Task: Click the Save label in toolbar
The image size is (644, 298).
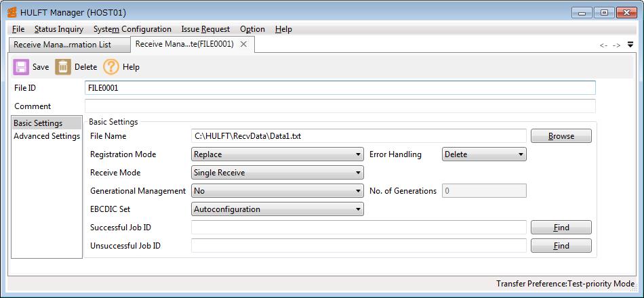Action: point(41,67)
